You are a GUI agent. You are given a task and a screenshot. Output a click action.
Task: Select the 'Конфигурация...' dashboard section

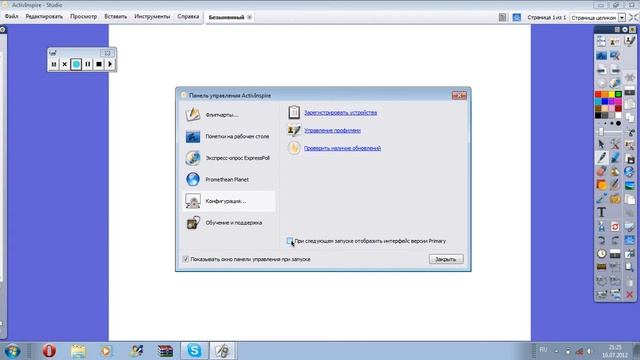click(x=229, y=201)
